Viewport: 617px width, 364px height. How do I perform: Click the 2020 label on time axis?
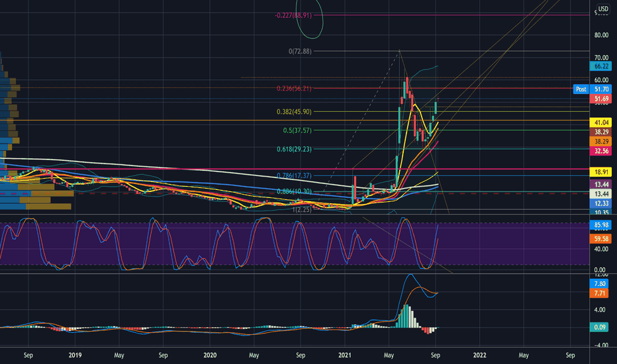210,355
